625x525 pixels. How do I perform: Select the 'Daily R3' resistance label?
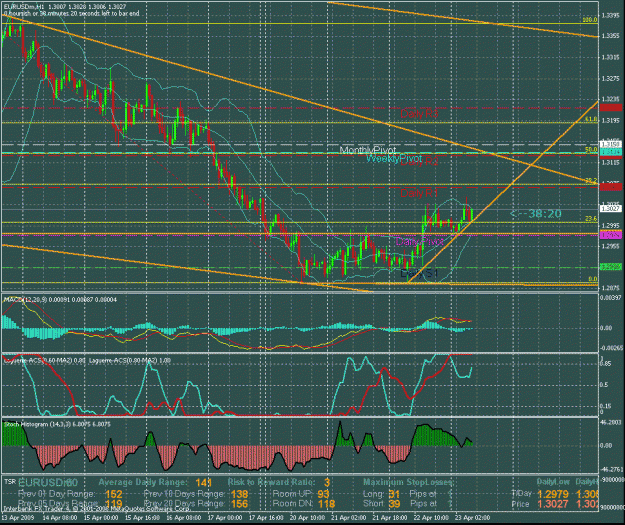[x=419, y=114]
